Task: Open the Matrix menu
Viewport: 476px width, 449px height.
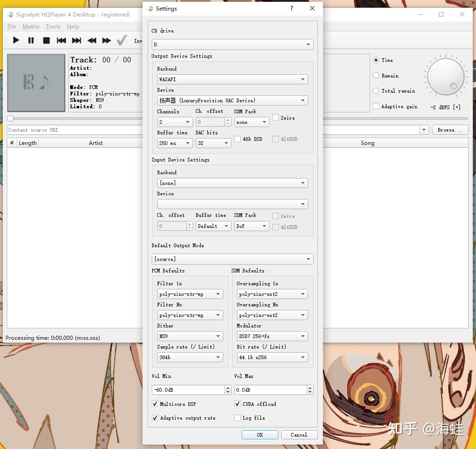Action: coord(31,27)
